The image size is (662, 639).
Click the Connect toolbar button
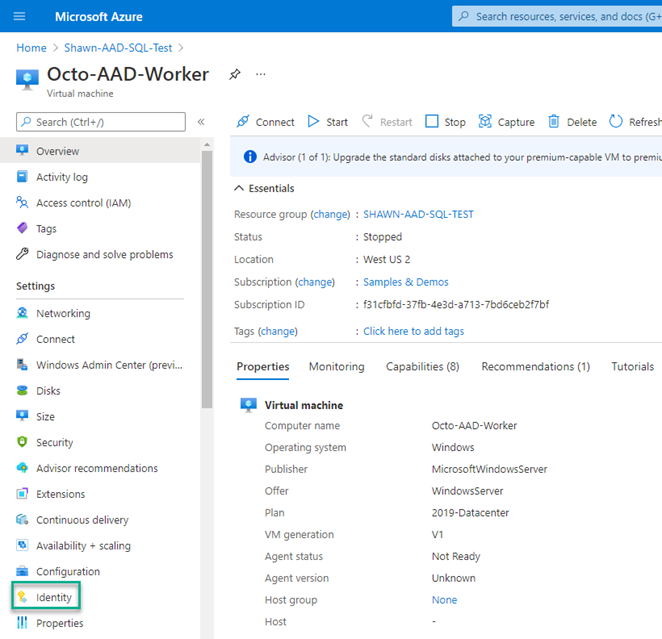(x=265, y=122)
